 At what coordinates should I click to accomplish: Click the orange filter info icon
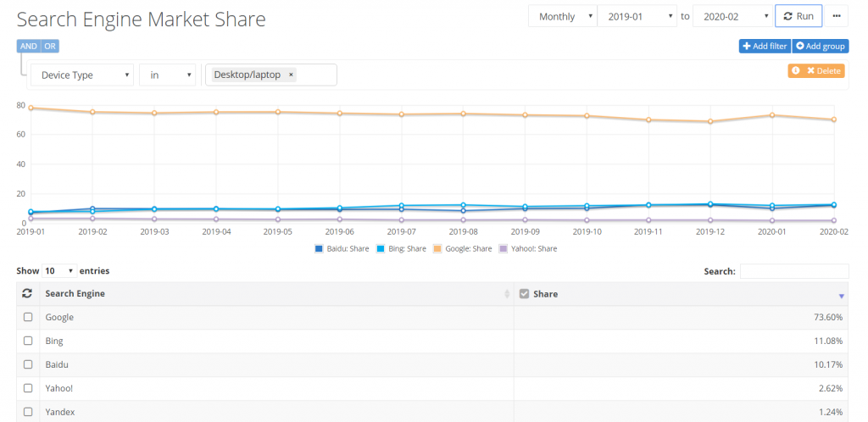pyautogui.click(x=795, y=71)
